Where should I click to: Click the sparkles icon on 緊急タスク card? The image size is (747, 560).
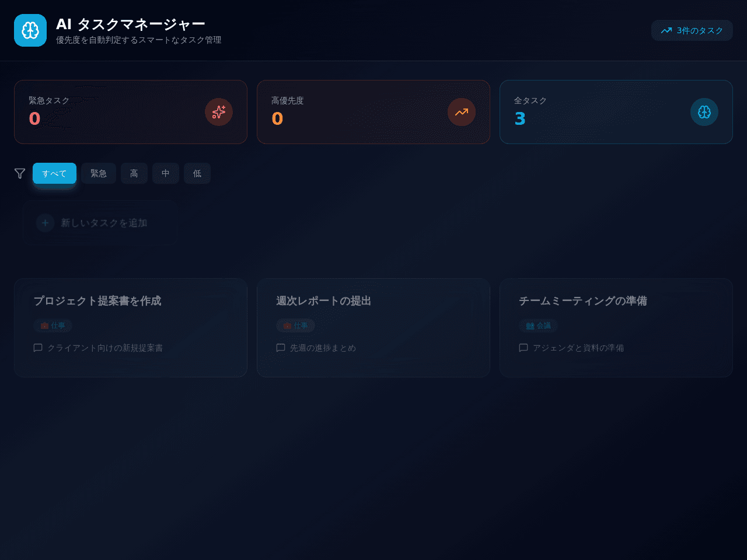click(x=219, y=112)
